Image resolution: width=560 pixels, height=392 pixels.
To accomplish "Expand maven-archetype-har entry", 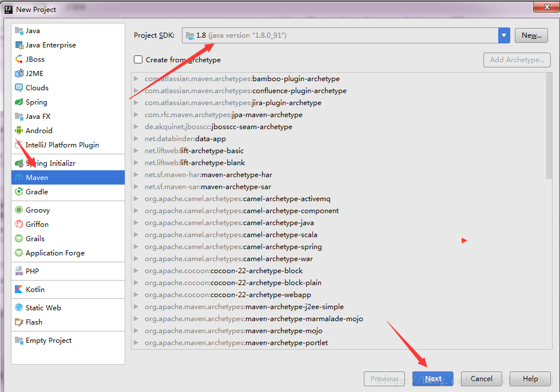I will coord(136,175).
